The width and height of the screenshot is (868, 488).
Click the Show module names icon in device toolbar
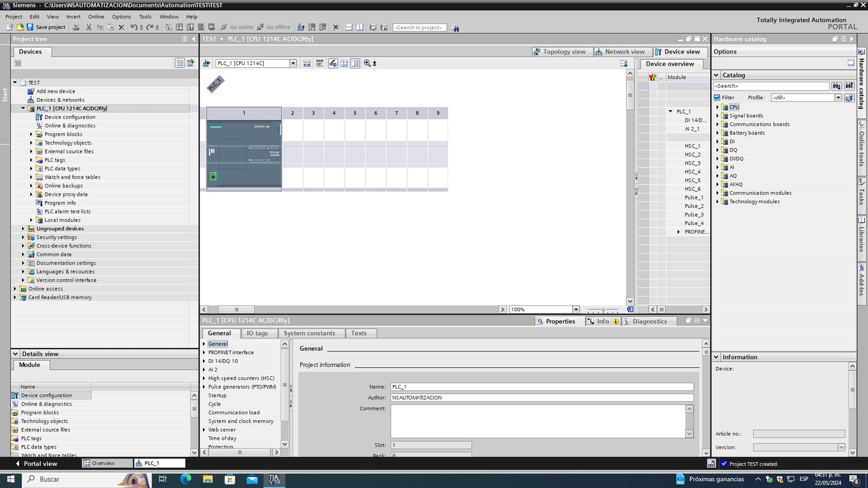click(320, 63)
